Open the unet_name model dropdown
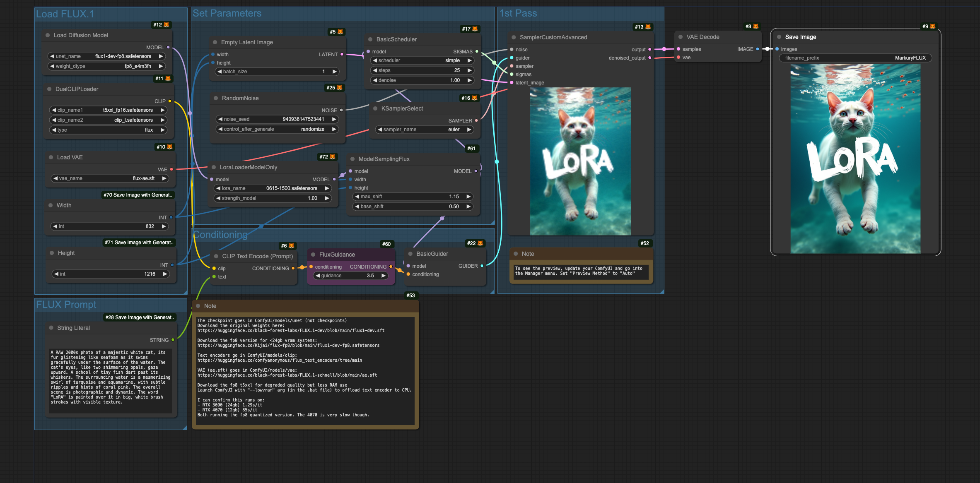 pos(107,56)
